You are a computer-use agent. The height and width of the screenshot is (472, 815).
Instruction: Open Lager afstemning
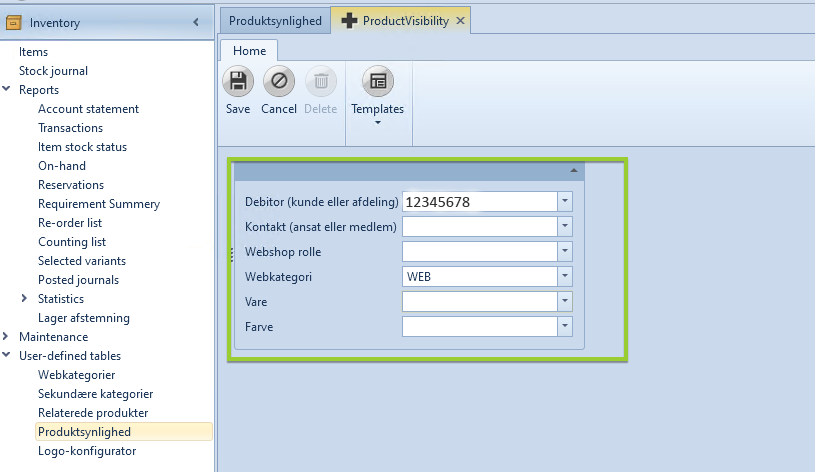coord(84,318)
